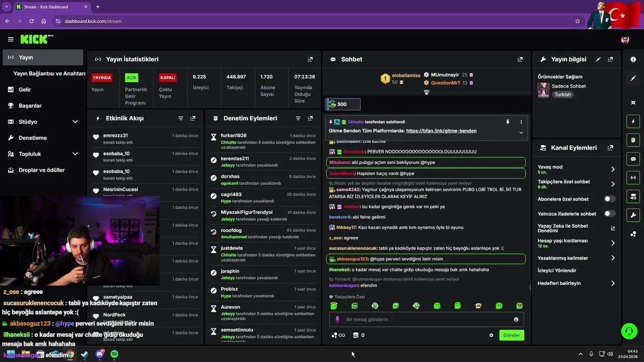
Task: Pop out the Etkinlik Akışı panel
Action: [193, 118]
